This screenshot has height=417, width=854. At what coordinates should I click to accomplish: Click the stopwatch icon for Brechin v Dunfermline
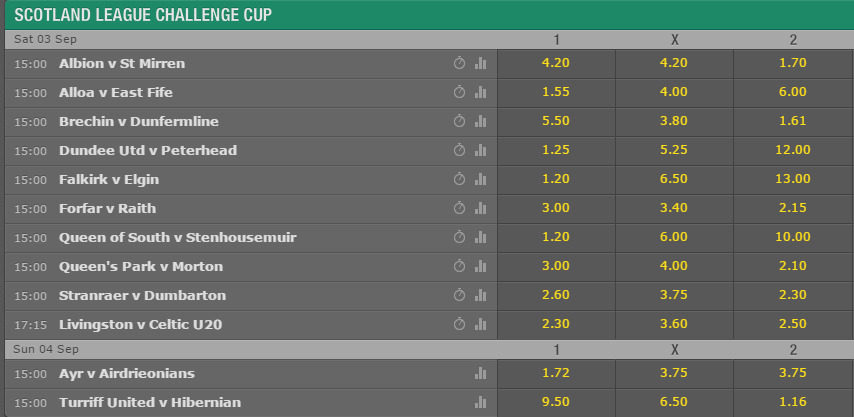[x=459, y=121]
